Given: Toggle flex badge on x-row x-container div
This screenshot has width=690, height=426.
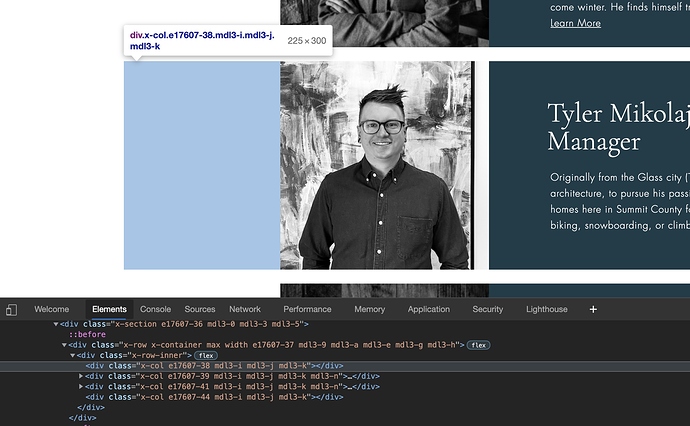Looking at the screenshot, I should coord(479,345).
